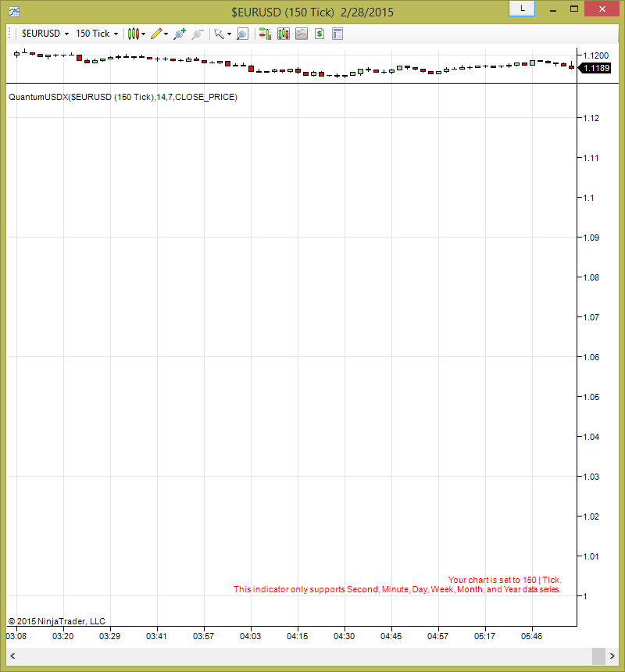This screenshot has height=672, width=625.
Task: Click the zoom in magnifier icon
Action: [180, 34]
